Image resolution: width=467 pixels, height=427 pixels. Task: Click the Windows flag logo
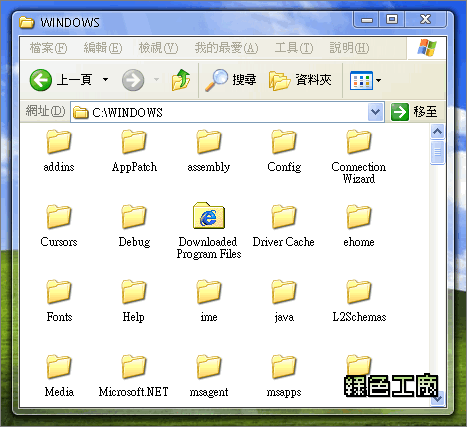pos(427,48)
